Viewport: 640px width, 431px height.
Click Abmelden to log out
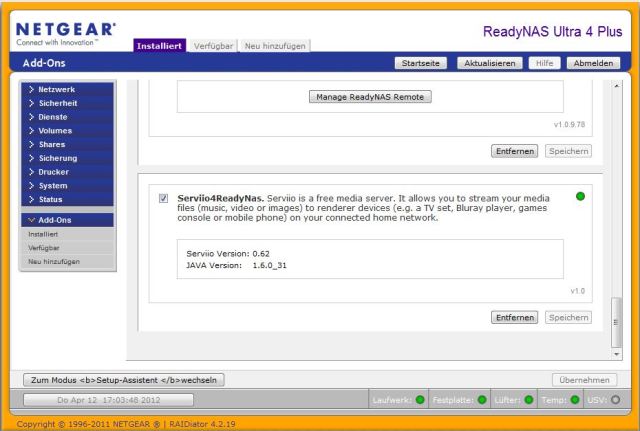point(593,63)
